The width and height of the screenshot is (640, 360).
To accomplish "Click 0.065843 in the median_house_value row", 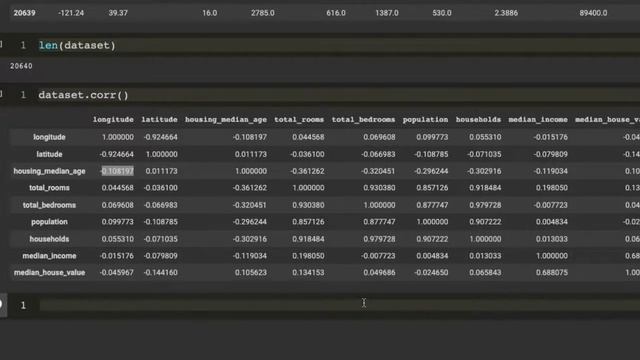I will click(485, 273).
